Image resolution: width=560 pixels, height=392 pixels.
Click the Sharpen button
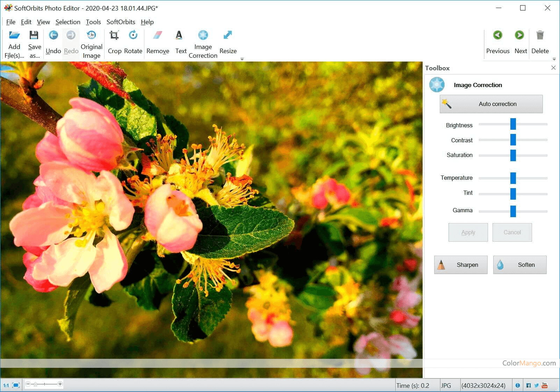pos(461,265)
